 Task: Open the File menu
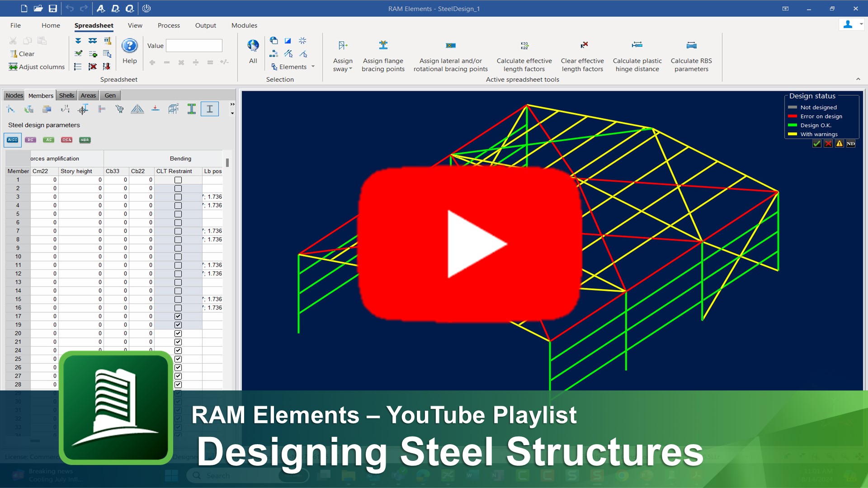coord(15,25)
